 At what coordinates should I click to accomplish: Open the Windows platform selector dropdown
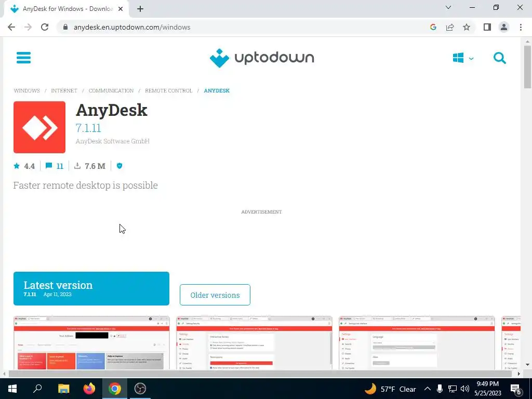pyautogui.click(x=463, y=58)
